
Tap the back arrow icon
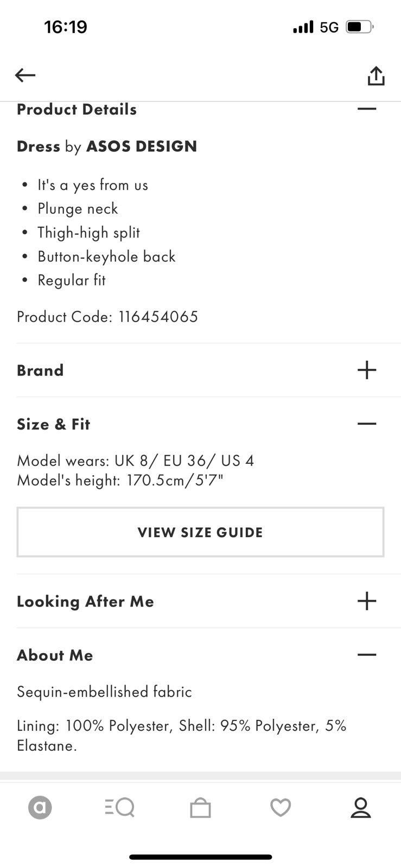click(25, 75)
